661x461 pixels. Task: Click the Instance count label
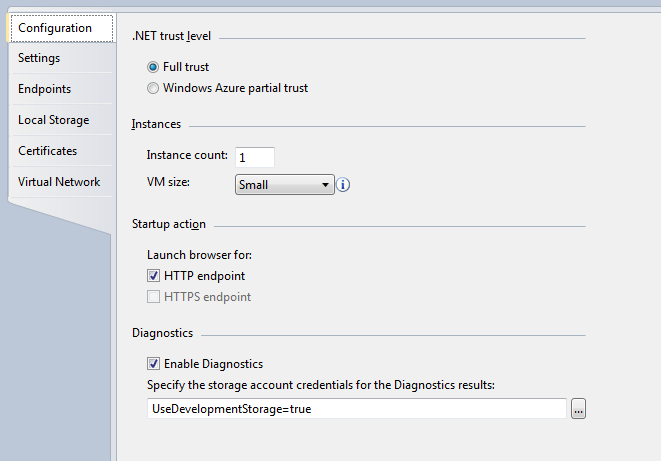[188, 156]
